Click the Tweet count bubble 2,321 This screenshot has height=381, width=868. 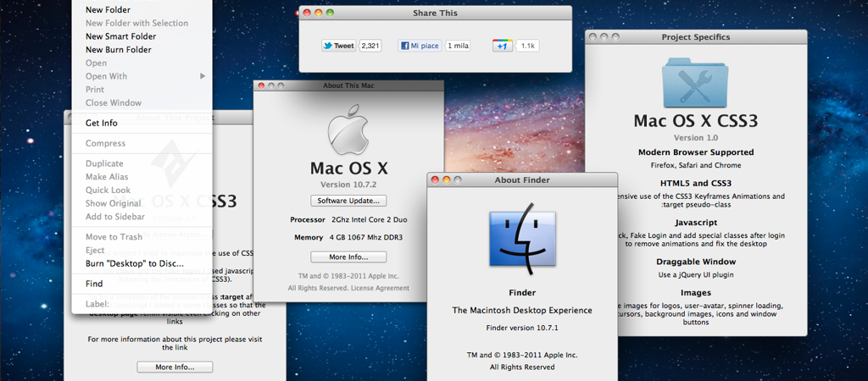(370, 46)
